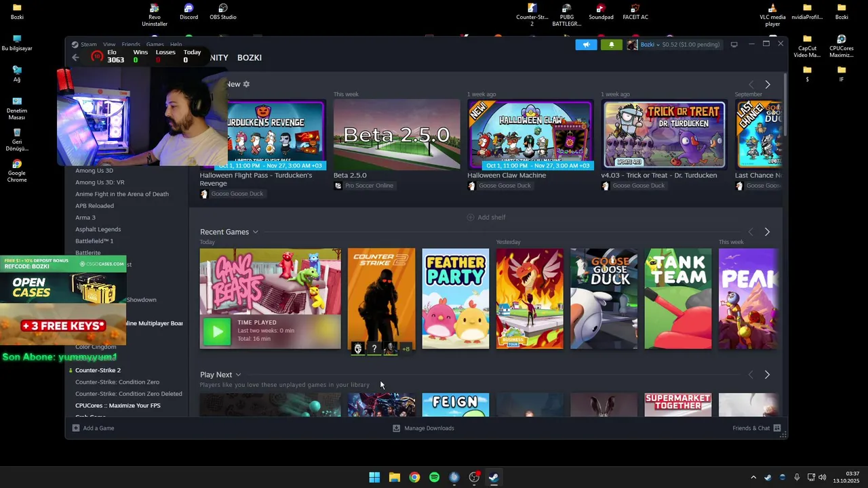Screen dimensions: 868x488
Task: Select FACEIT AC desktop icon
Action: pos(635,12)
